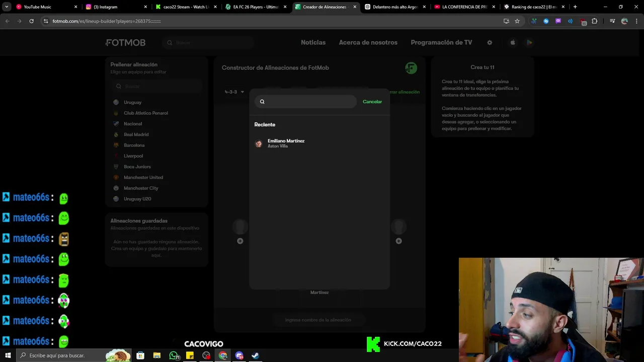Open the media control icon in Chrome toolbar
Image resolution: width=644 pixels, height=362 pixels.
tap(612, 21)
